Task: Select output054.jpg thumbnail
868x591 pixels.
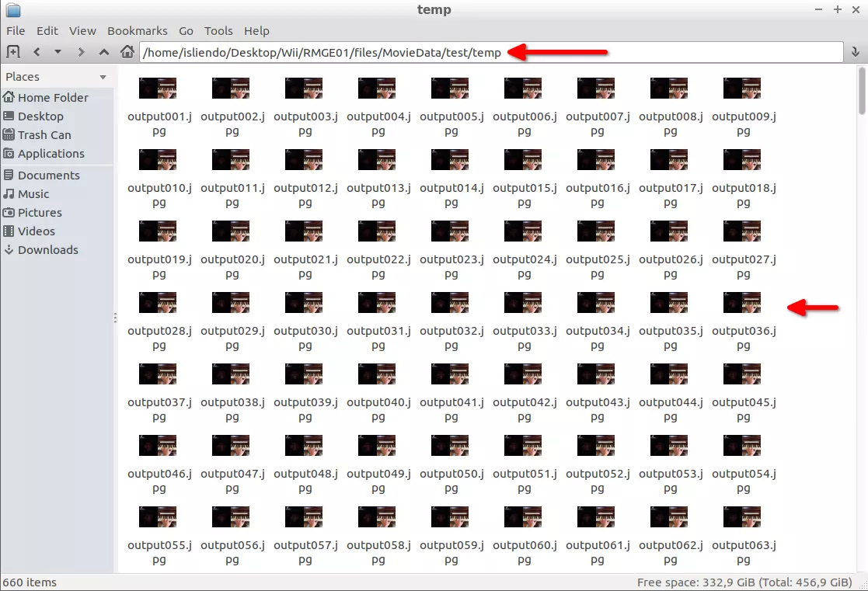Action: (742, 445)
